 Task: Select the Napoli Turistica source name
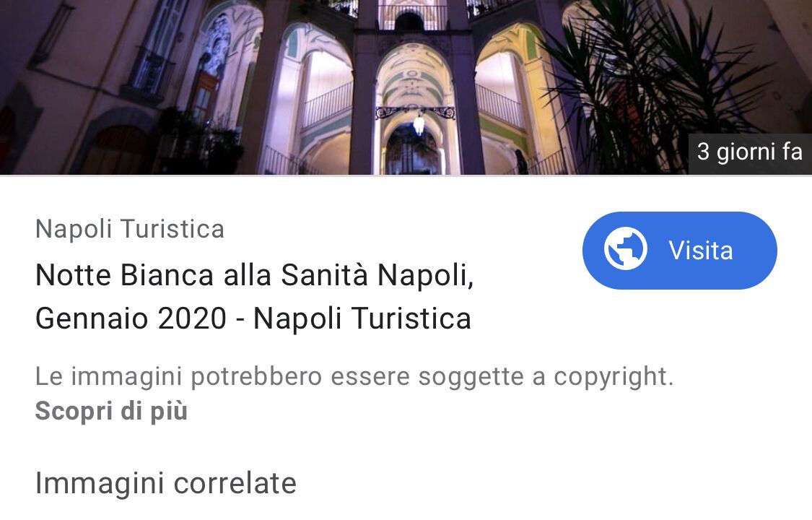tap(130, 229)
